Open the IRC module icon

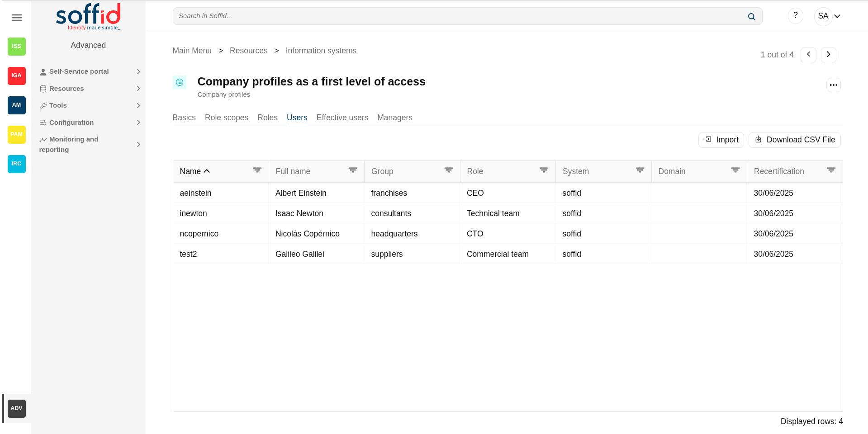[x=17, y=164]
